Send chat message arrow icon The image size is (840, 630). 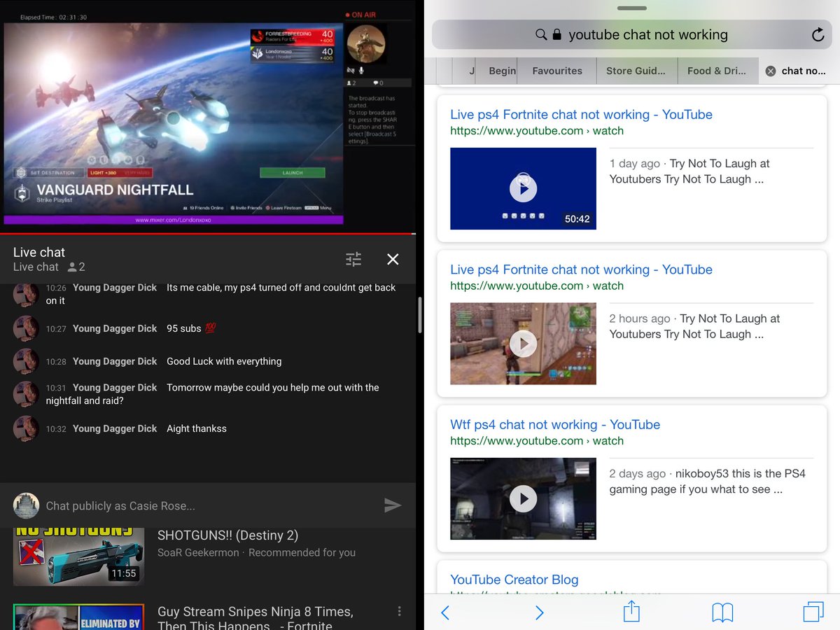tap(393, 505)
